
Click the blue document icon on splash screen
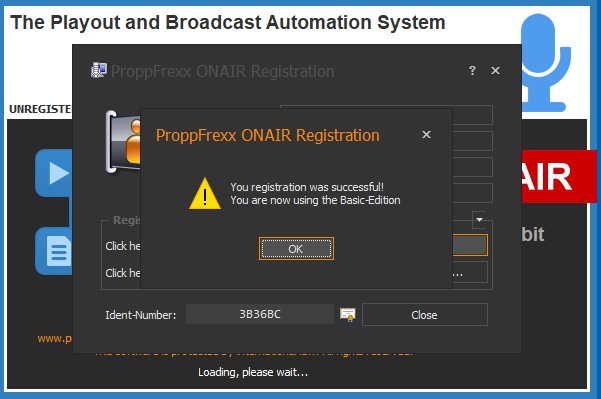tap(54, 251)
